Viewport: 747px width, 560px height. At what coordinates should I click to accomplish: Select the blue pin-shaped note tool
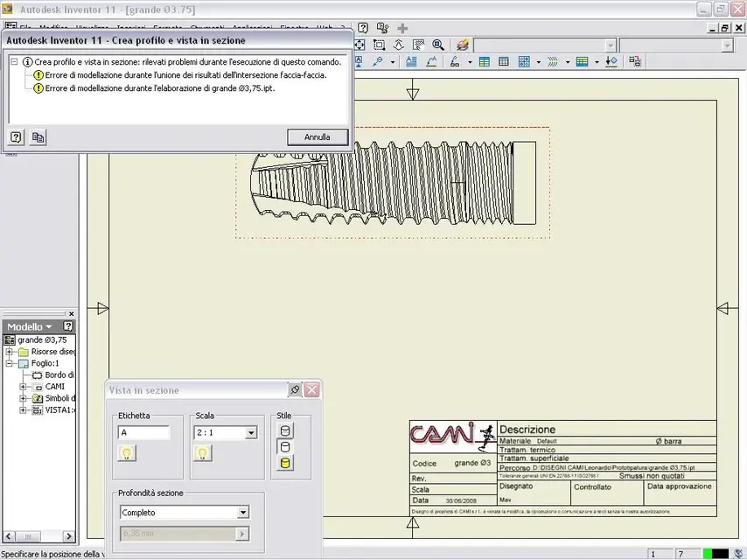tap(378, 61)
